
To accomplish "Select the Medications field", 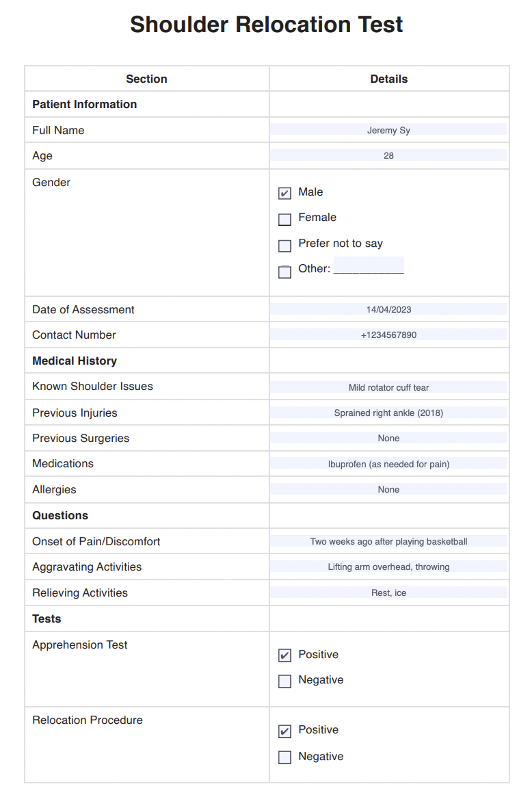I will pos(388,464).
